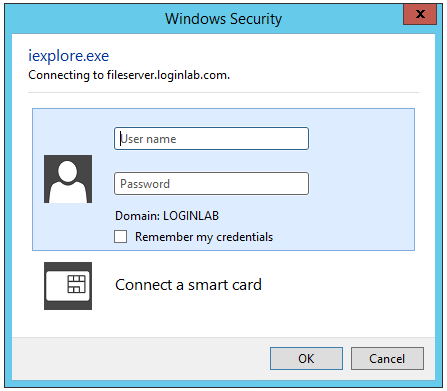Click the chip graphic on the smart card
447x391 pixels.
coord(77,284)
